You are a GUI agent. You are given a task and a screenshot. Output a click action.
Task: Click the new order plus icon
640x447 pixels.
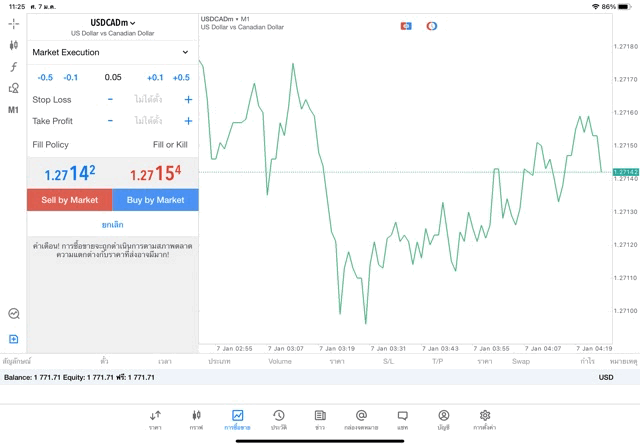[x=13, y=339]
